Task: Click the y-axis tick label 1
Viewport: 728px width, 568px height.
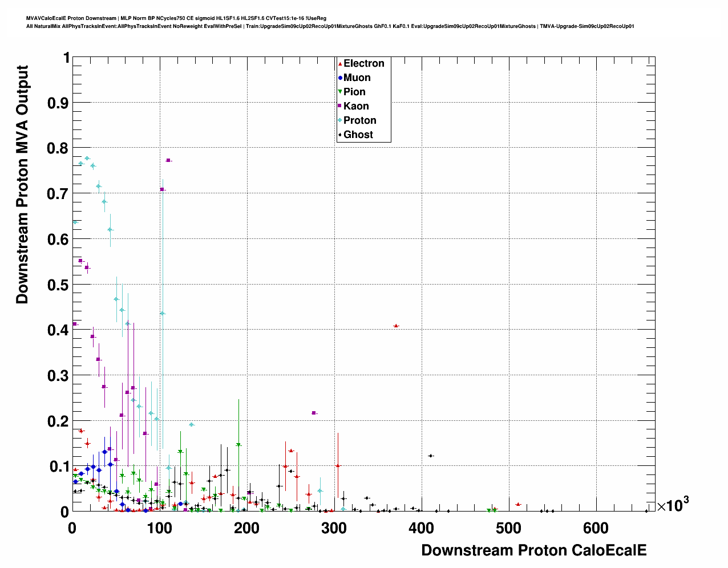Action: 66,58
